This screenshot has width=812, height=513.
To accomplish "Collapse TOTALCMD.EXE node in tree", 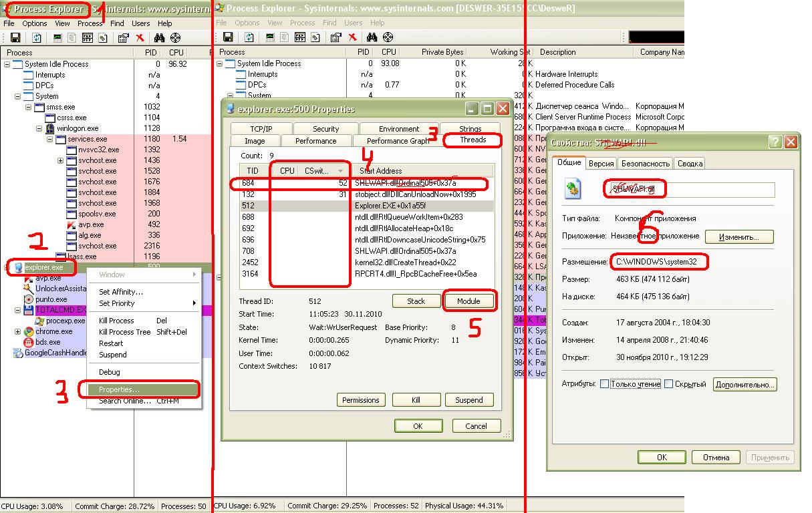I will click(18, 310).
